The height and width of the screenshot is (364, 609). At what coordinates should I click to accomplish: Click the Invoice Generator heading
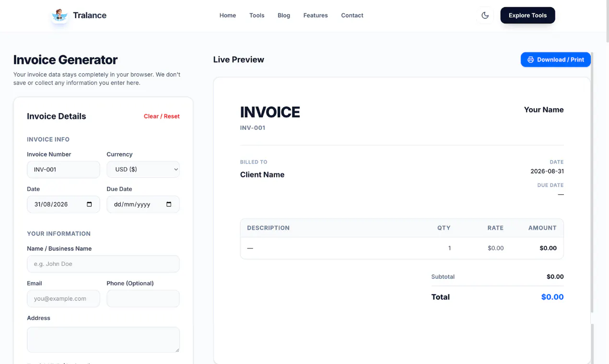coord(65,60)
